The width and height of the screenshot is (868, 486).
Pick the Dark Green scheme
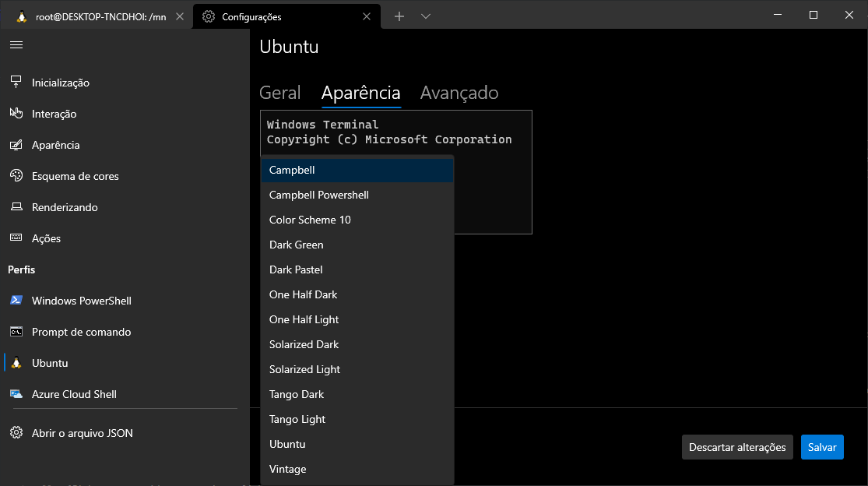[357, 245]
